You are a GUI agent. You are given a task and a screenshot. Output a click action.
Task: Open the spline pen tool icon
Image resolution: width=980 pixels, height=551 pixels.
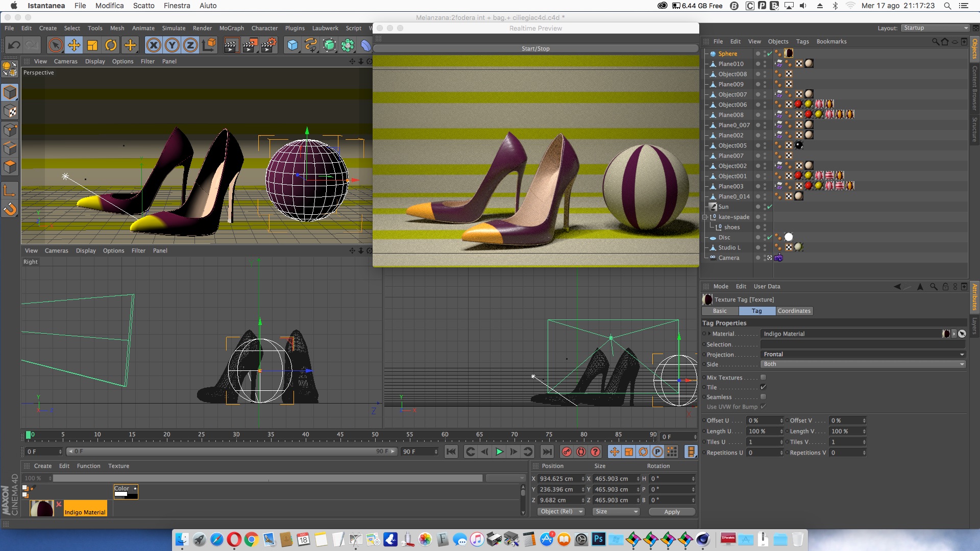(311, 45)
